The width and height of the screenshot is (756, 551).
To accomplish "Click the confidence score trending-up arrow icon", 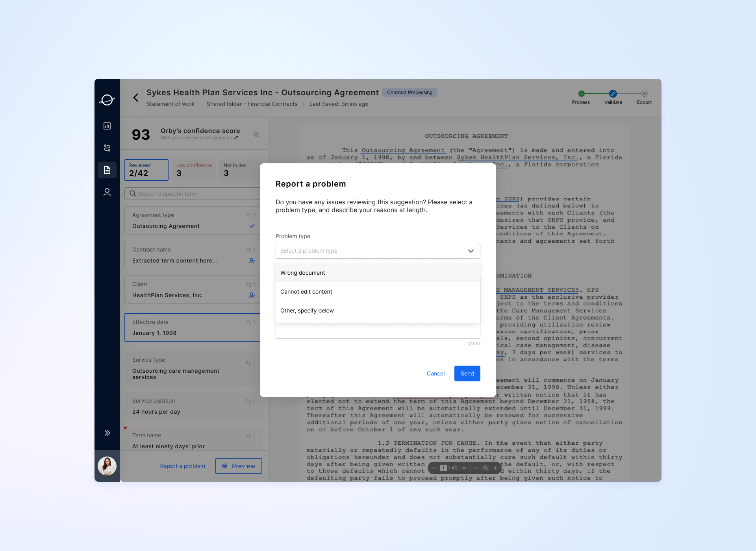I will tap(236, 138).
